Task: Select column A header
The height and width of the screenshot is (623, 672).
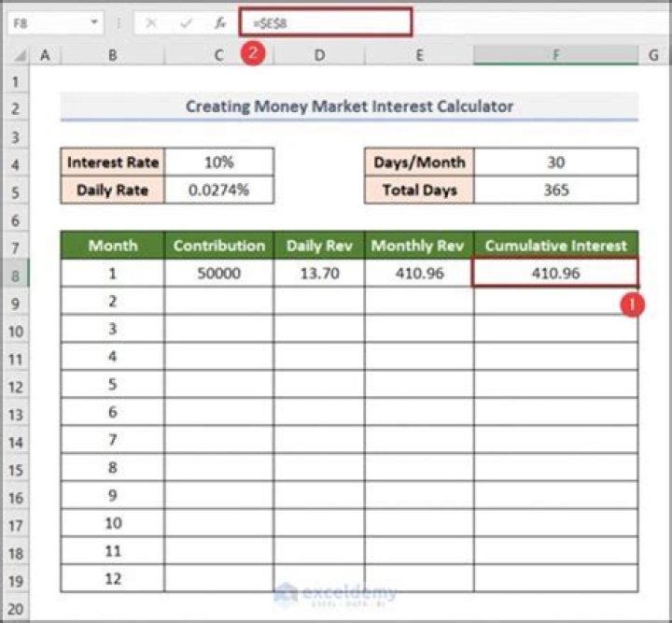Action: point(45,55)
